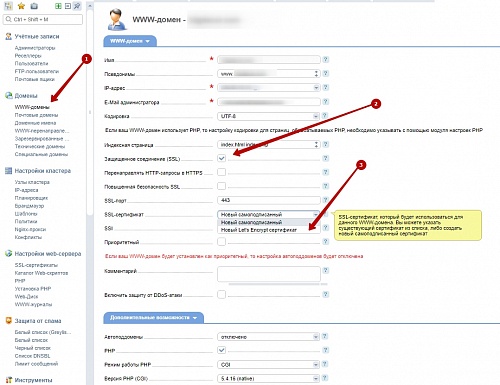500x385 pixels.
Task: Open Черный список in sidebar
Action: pos(33,348)
